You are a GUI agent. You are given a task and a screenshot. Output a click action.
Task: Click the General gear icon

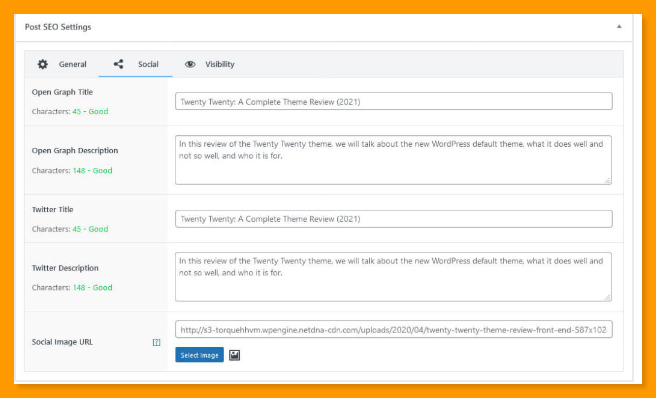[43, 64]
